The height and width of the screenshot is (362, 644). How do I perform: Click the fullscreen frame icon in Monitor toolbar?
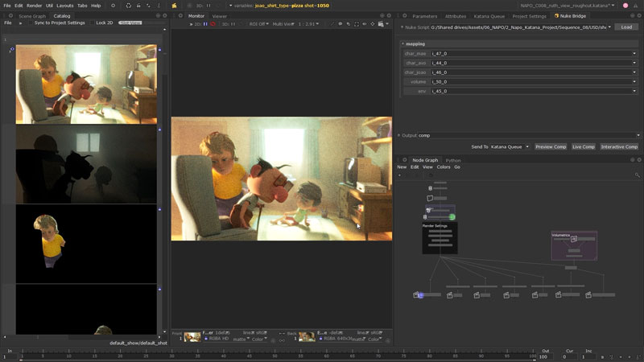[357, 24]
